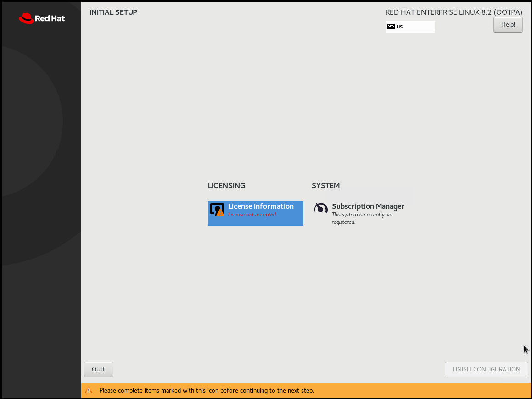This screenshot has height=399, width=532.
Task: Click the LICENSING section heading
Action: pos(226,186)
